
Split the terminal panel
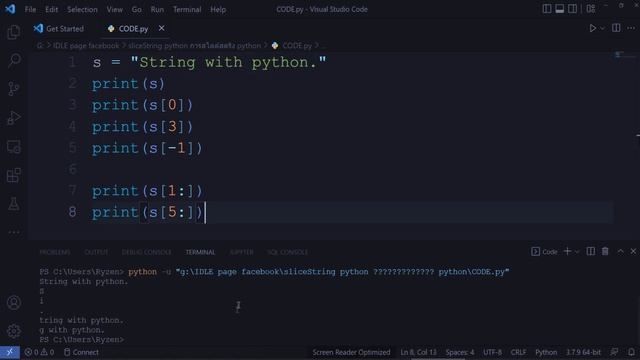click(590, 251)
